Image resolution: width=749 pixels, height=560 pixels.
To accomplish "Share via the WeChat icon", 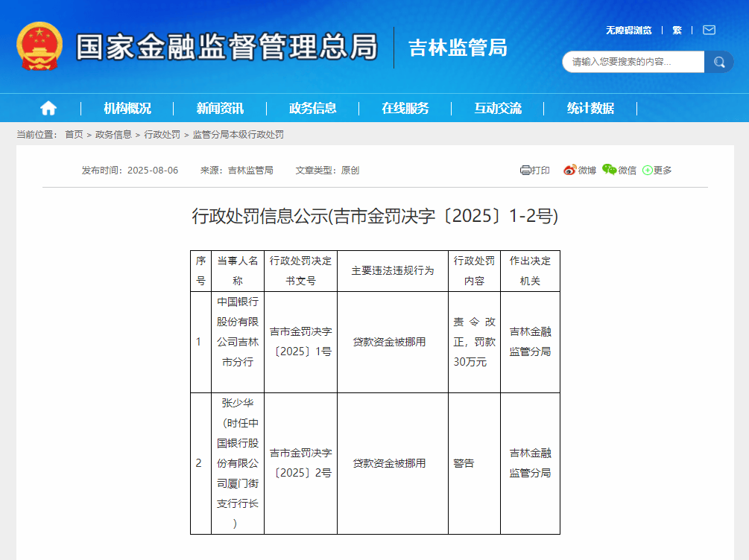I will coord(609,170).
